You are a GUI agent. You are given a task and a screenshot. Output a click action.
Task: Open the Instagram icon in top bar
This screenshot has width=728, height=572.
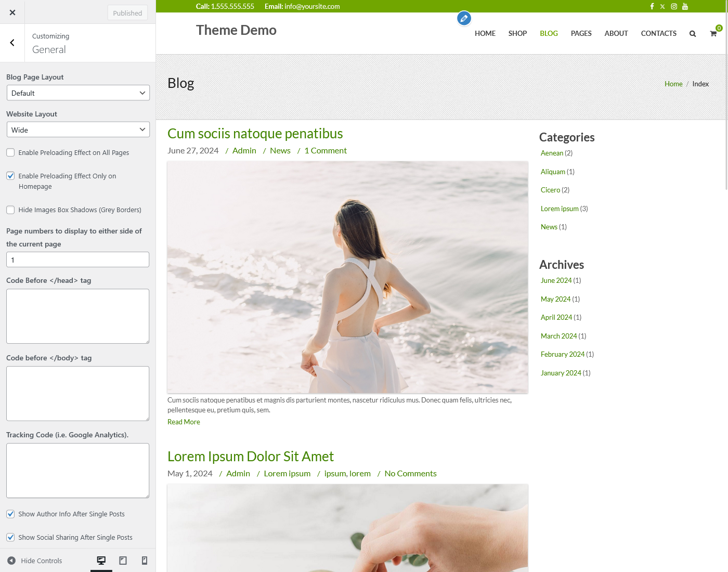(674, 6)
